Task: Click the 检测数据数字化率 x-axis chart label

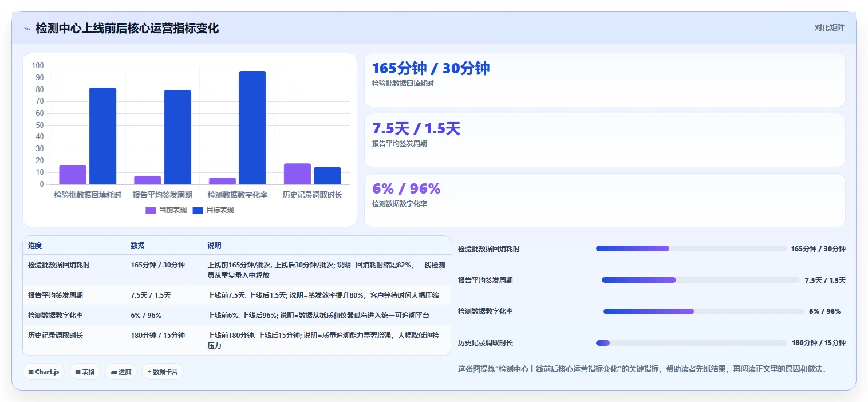Action: [238, 195]
